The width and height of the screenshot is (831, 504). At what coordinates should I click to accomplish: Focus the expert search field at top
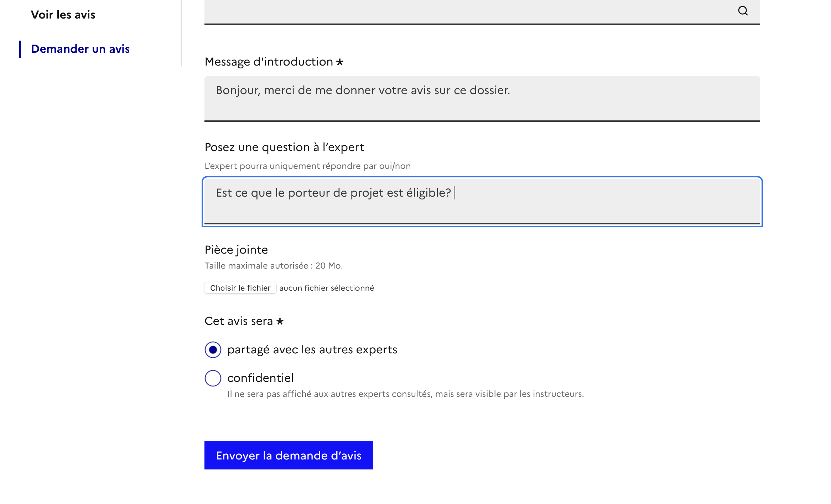click(x=463, y=11)
